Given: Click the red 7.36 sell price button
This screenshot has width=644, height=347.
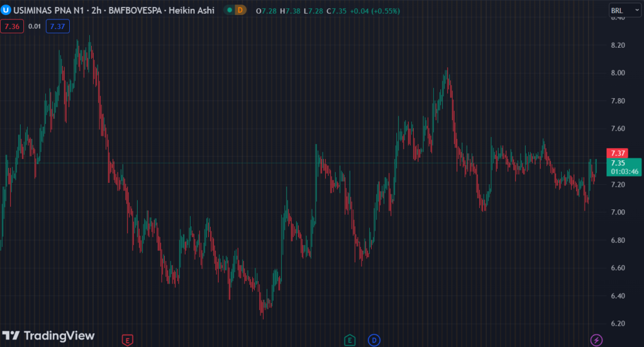Looking at the screenshot, I should tap(12, 26).
